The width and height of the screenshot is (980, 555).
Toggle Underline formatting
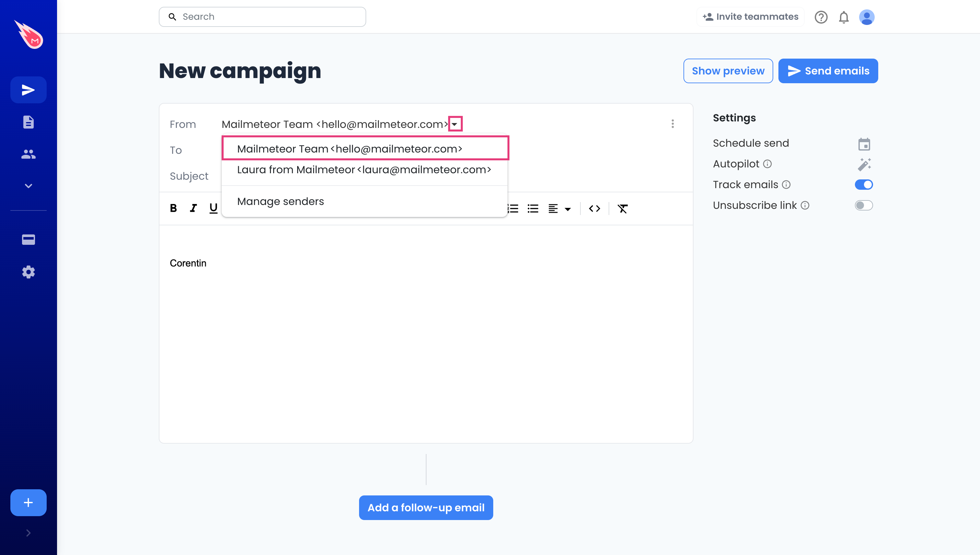coord(213,208)
